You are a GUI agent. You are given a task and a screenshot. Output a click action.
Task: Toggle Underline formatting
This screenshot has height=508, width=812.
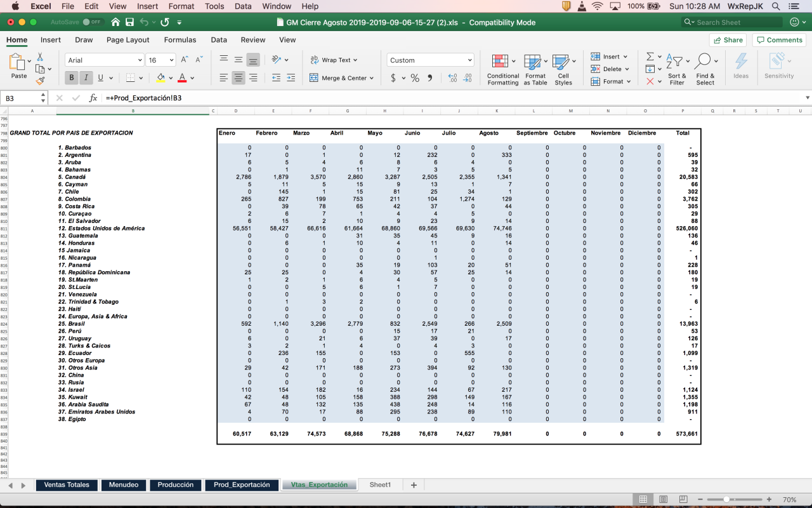tap(101, 78)
